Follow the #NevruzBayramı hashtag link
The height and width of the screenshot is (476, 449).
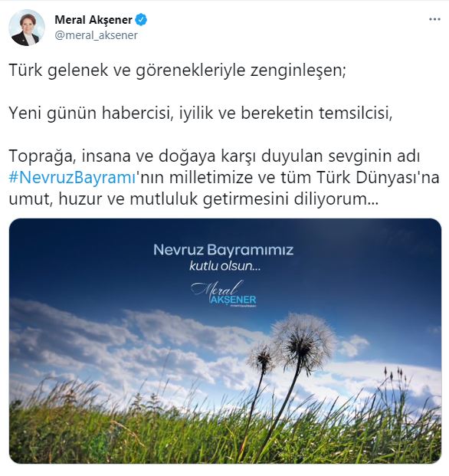click(72, 177)
